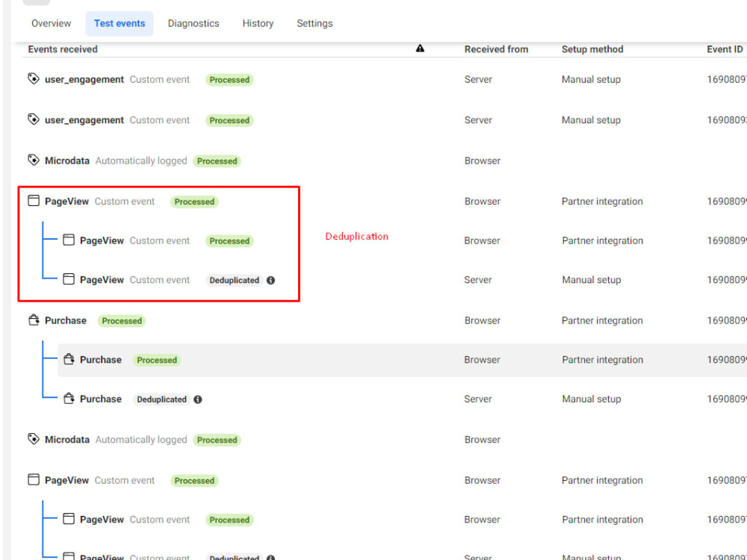Click the browser window icon beside the first PageView event

point(33,200)
